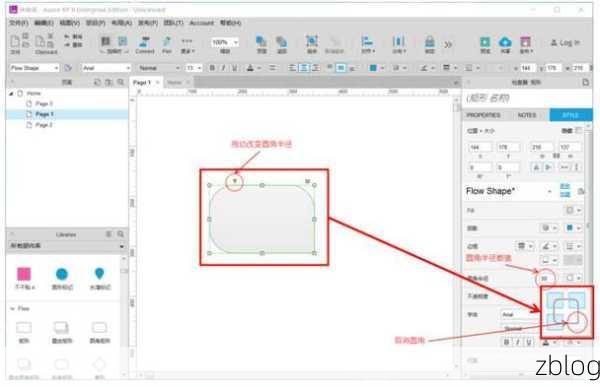Viewport: 600px width, 387px height.
Task: Switch to the NOTES tab
Action: pos(527,115)
